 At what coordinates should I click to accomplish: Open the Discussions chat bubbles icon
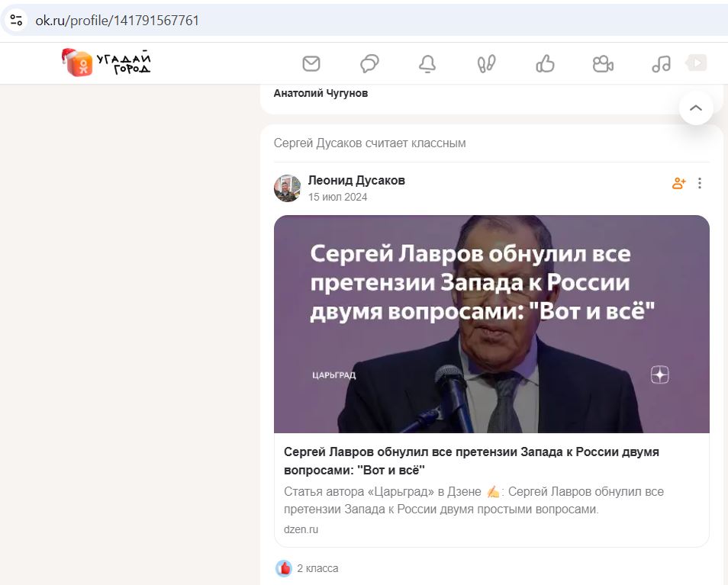pos(369,63)
